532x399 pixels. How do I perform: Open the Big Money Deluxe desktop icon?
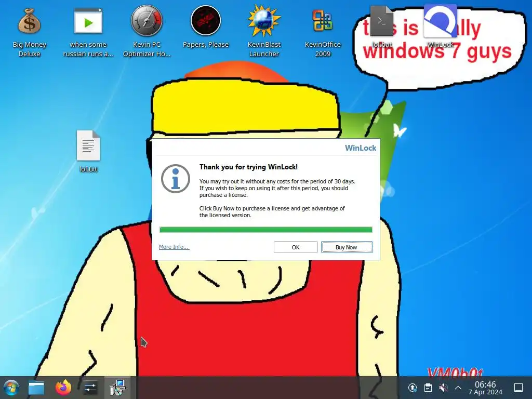[29, 32]
